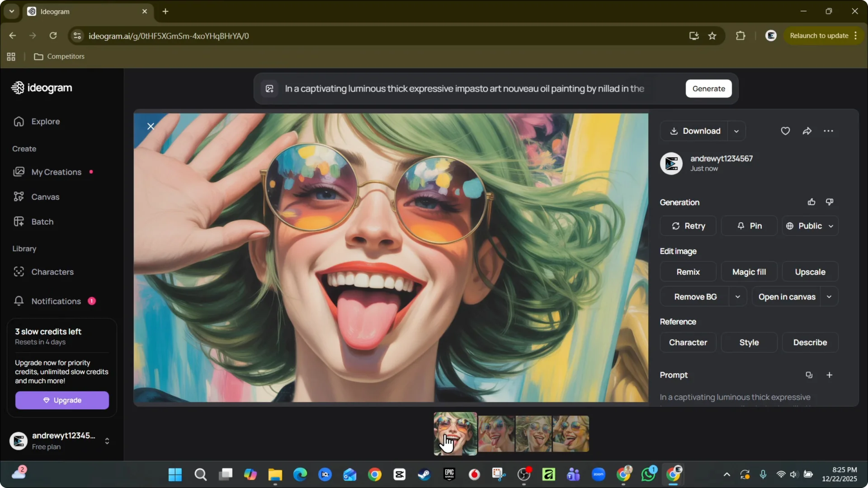Click the share icon above the image
The width and height of the screenshot is (868, 488).
[x=807, y=131]
